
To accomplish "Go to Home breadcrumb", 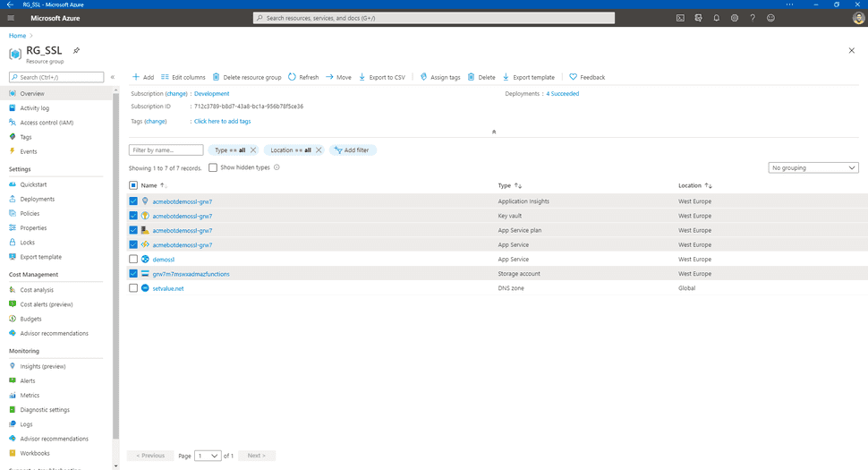I will tap(17, 36).
